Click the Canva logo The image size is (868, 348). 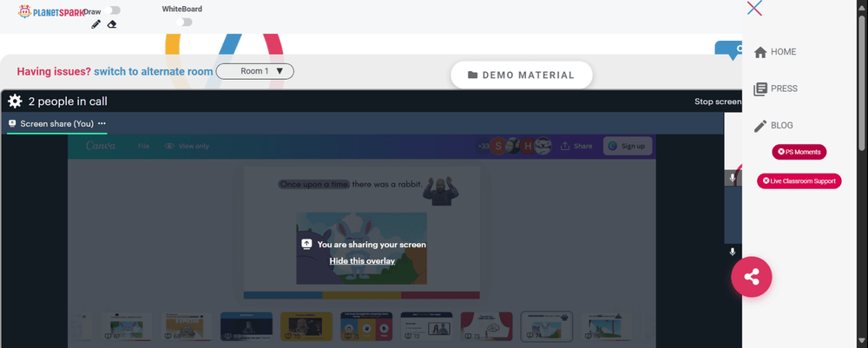(x=101, y=146)
